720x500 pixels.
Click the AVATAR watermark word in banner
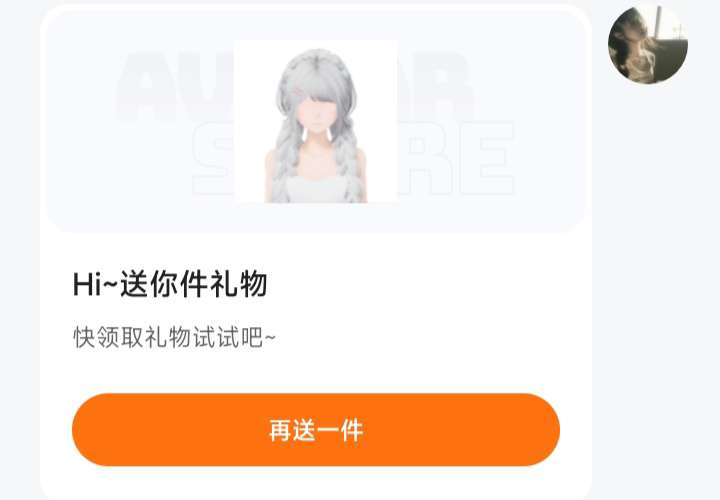[294, 86]
